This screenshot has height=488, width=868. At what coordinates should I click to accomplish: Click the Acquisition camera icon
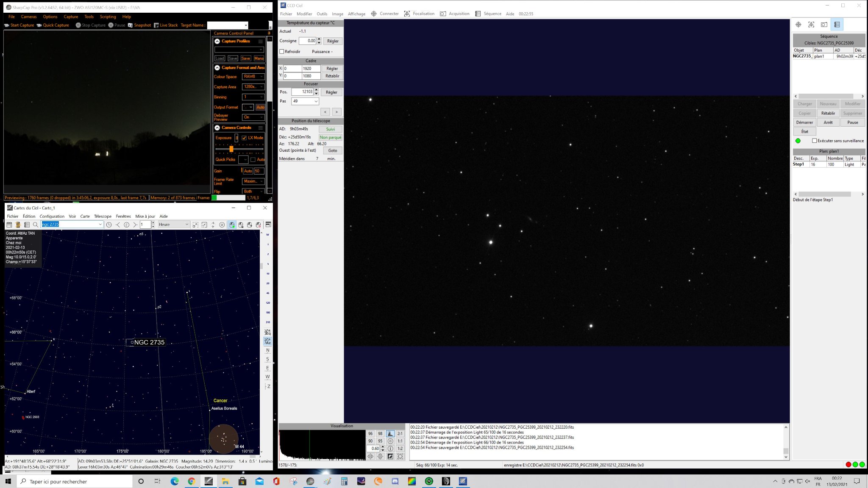pyautogui.click(x=442, y=14)
